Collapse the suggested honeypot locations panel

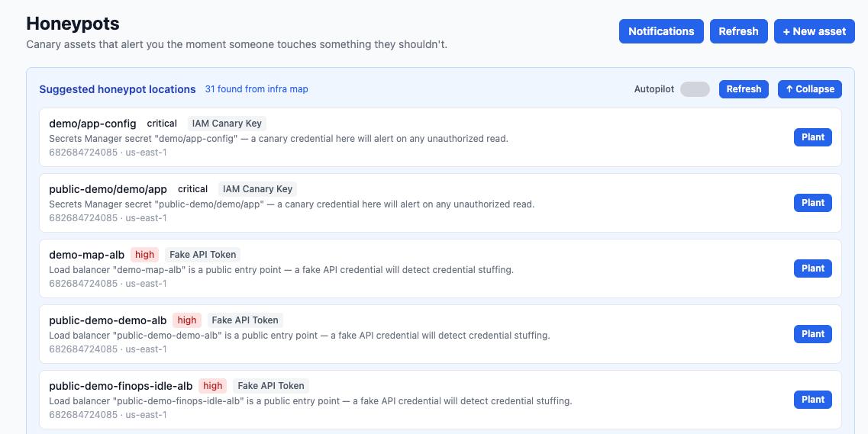pos(810,89)
